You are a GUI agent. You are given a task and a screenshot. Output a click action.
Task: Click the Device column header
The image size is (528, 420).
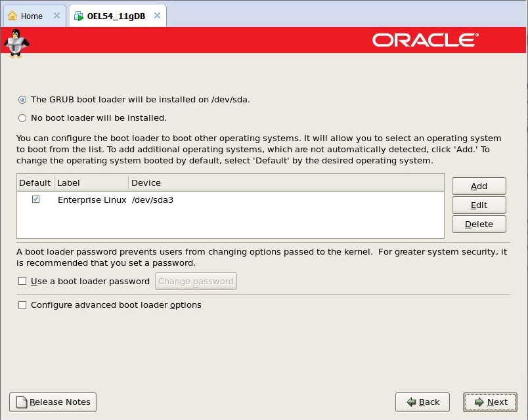point(286,182)
